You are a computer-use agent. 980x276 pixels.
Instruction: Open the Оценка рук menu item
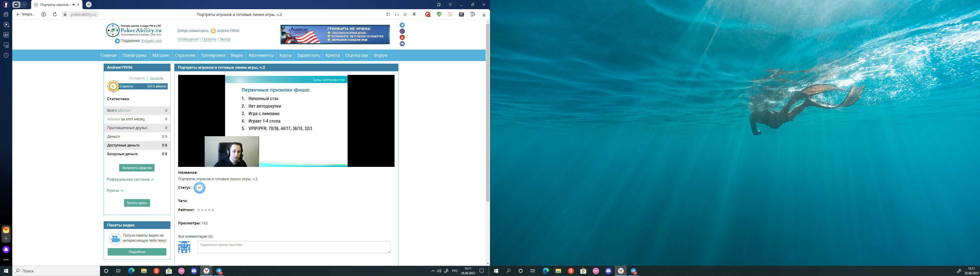(x=357, y=55)
